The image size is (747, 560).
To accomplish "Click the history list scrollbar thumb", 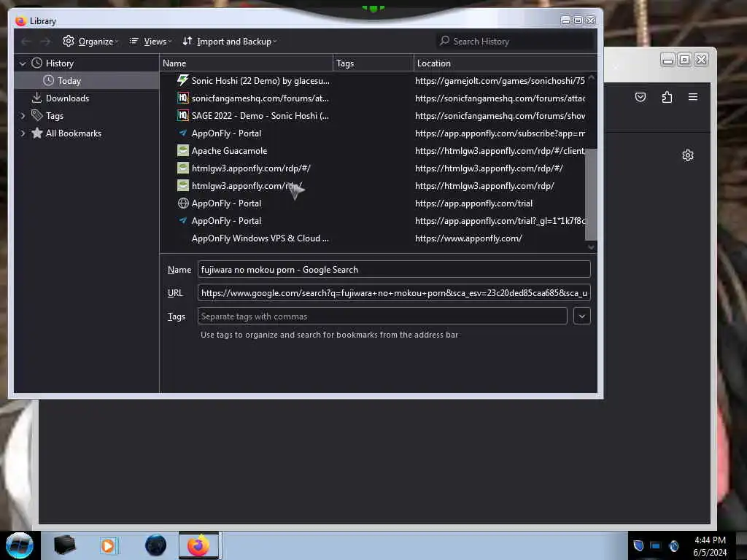I will pyautogui.click(x=591, y=194).
